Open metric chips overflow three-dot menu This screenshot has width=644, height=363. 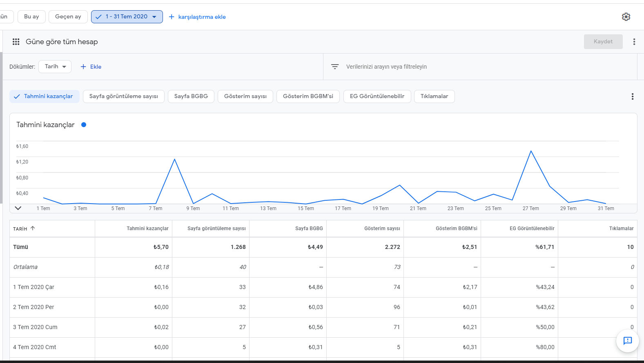pyautogui.click(x=633, y=96)
